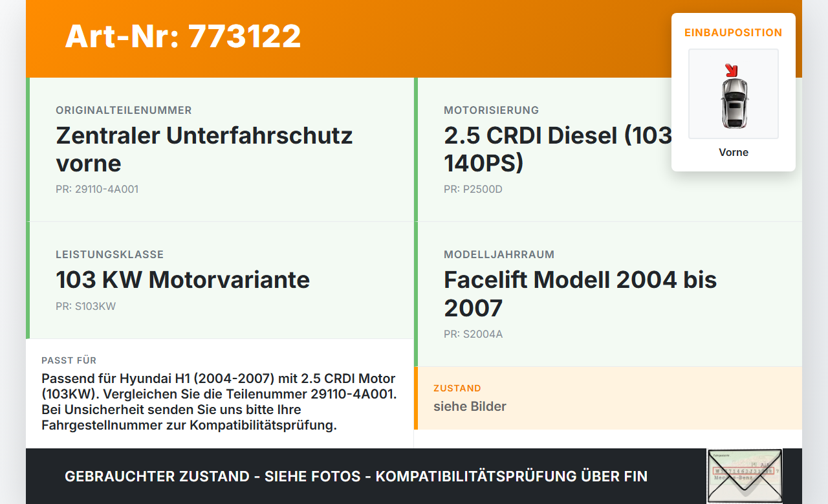Click the 'LEISTUNGSKLASSE' label

(109, 255)
